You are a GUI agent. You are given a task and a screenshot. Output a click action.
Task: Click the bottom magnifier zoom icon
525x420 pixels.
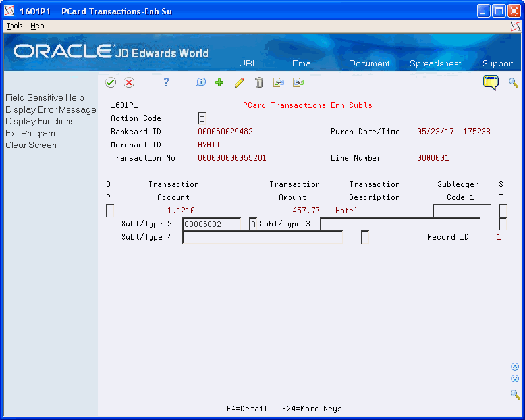[x=515, y=394]
